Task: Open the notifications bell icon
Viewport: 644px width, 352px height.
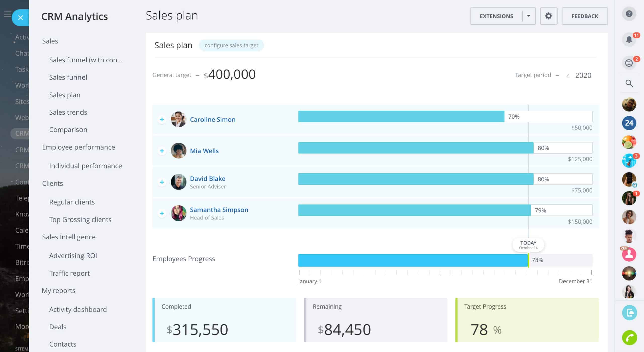Action: tap(629, 39)
